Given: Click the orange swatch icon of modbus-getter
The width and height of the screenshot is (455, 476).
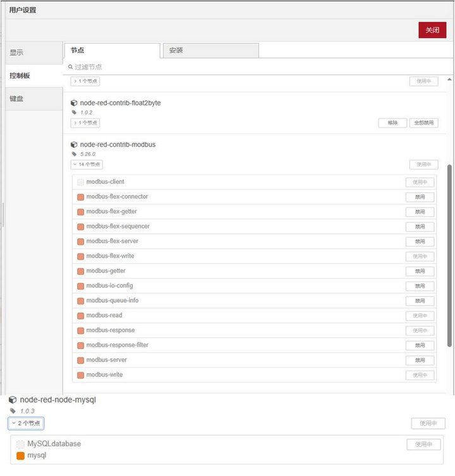Looking at the screenshot, I should click(x=80, y=271).
